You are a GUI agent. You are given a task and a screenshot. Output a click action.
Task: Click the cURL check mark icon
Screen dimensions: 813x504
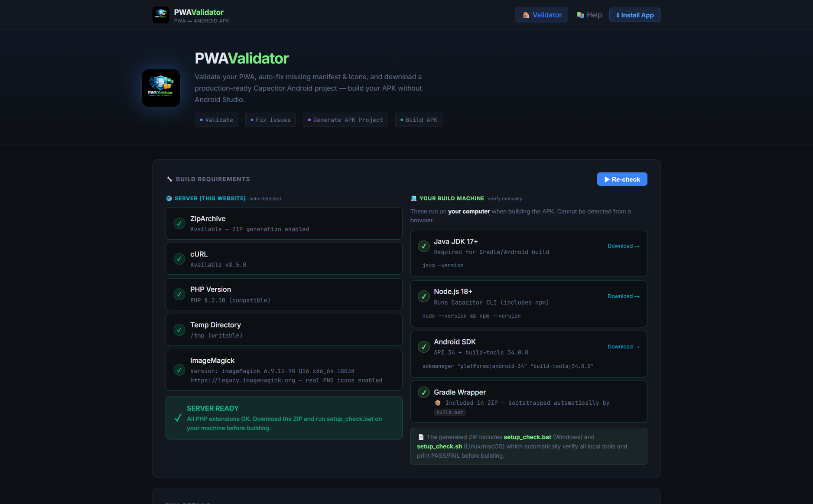point(179,259)
